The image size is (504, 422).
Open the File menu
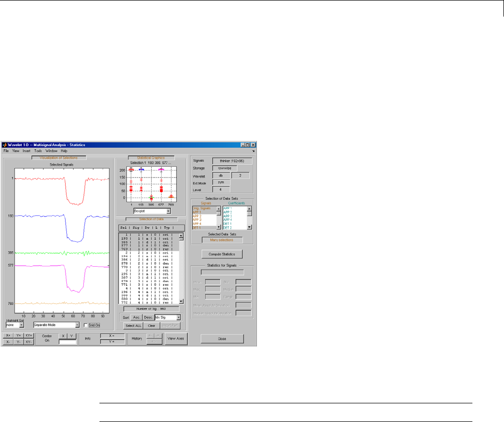(x=6, y=151)
